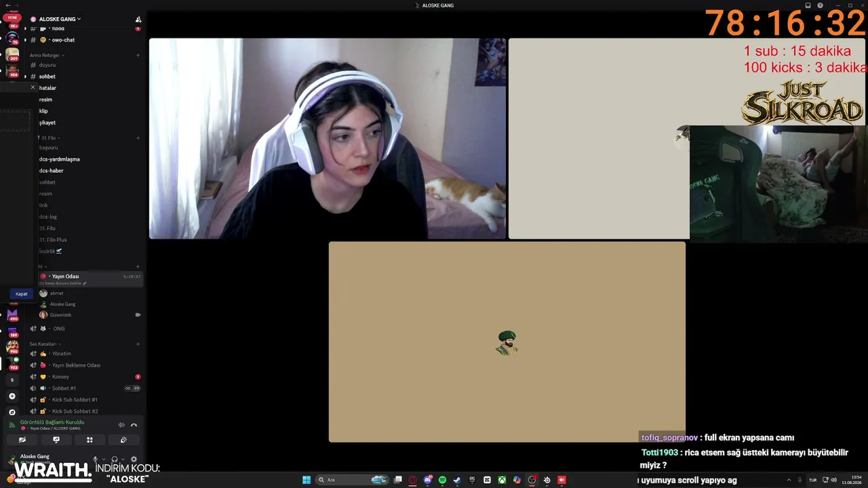The width and height of the screenshot is (868, 488).
Task: Open the server with 301 badge
Action: point(12,54)
